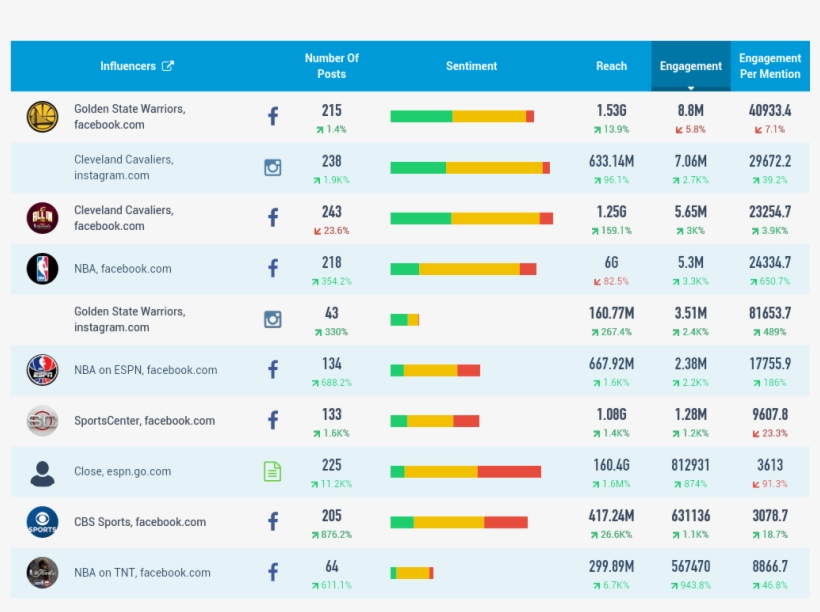The height and width of the screenshot is (612, 820).
Task: Click Facebook icon in NBA on TNT row
Action: tap(273, 572)
